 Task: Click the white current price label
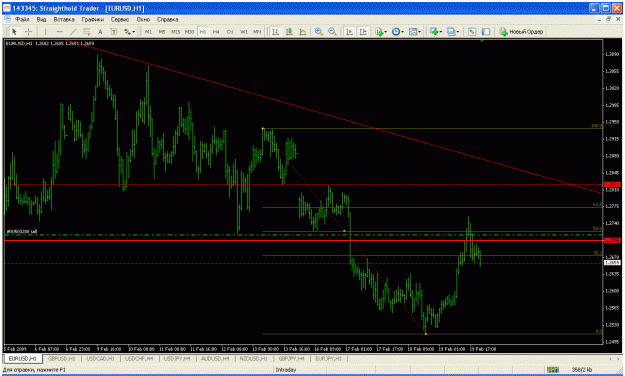click(x=612, y=263)
